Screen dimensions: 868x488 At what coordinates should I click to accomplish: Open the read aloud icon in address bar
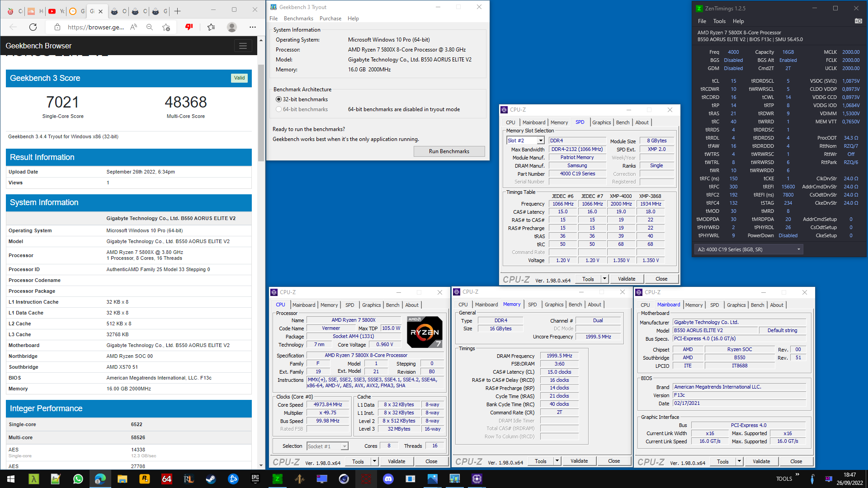pyautogui.click(x=133, y=27)
